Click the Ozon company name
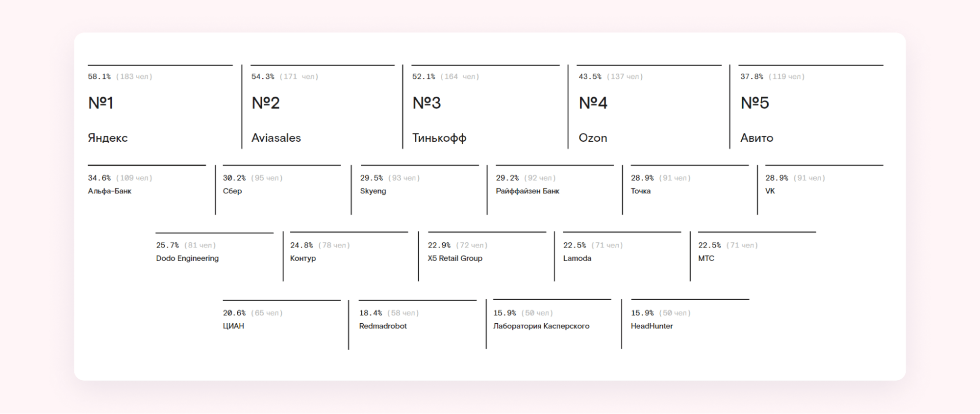Image resolution: width=980 pixels, height=414 pixels. pos(593,138)
